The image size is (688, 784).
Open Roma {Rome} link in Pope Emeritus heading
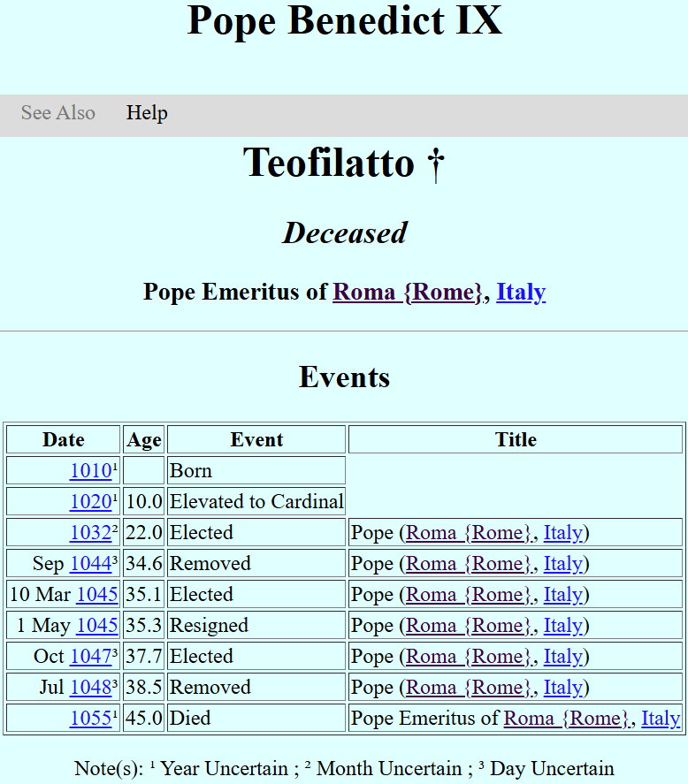(408, 292)
